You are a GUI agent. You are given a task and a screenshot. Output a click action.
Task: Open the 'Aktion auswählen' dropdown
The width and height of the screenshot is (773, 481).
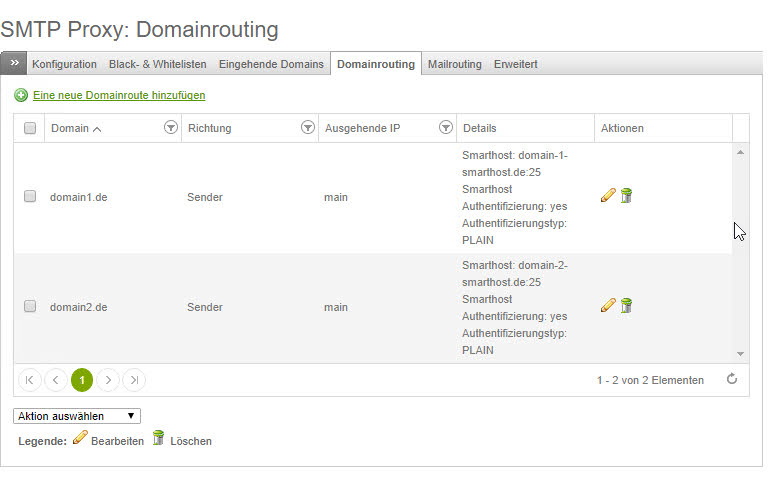click(77, 416)
